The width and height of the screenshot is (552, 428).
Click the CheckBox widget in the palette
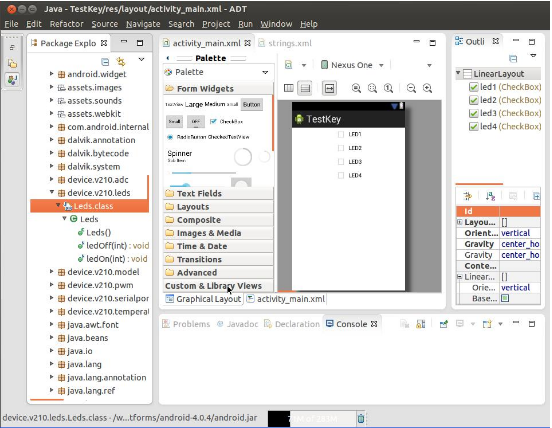[x=226, y=121]
